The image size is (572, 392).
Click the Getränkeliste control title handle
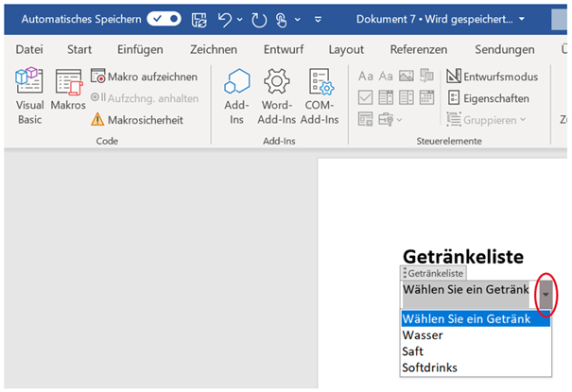[433, 273]
